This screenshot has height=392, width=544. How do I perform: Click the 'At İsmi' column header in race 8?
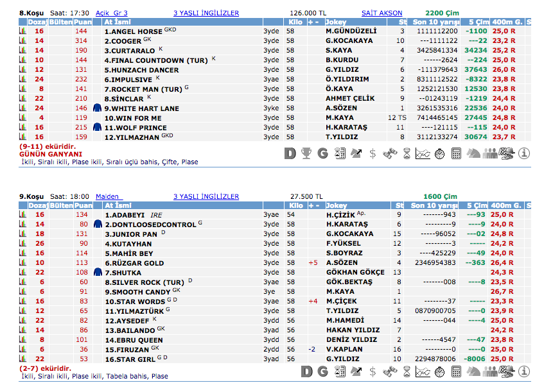point(117,22)
